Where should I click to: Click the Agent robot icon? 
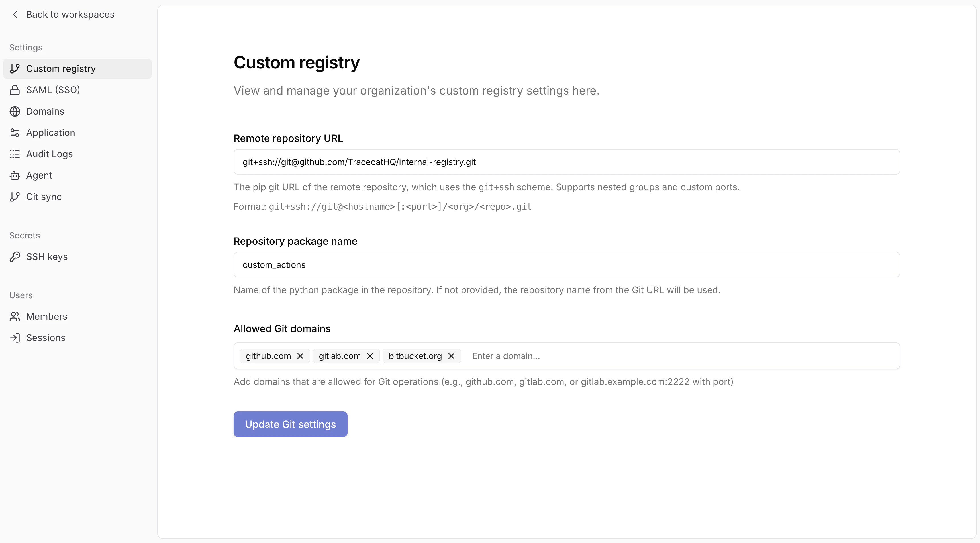(x=15, y=175)
